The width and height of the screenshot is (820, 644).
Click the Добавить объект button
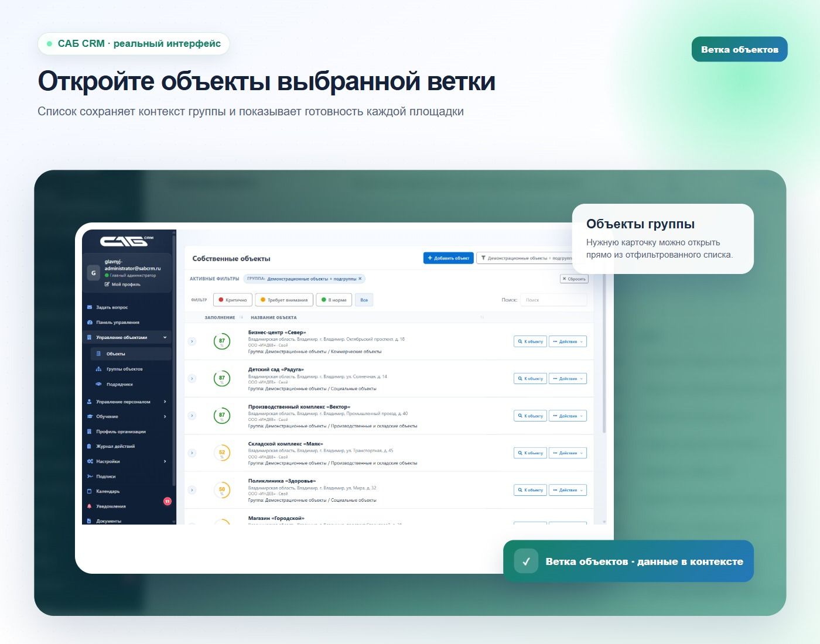coord(448,258)
